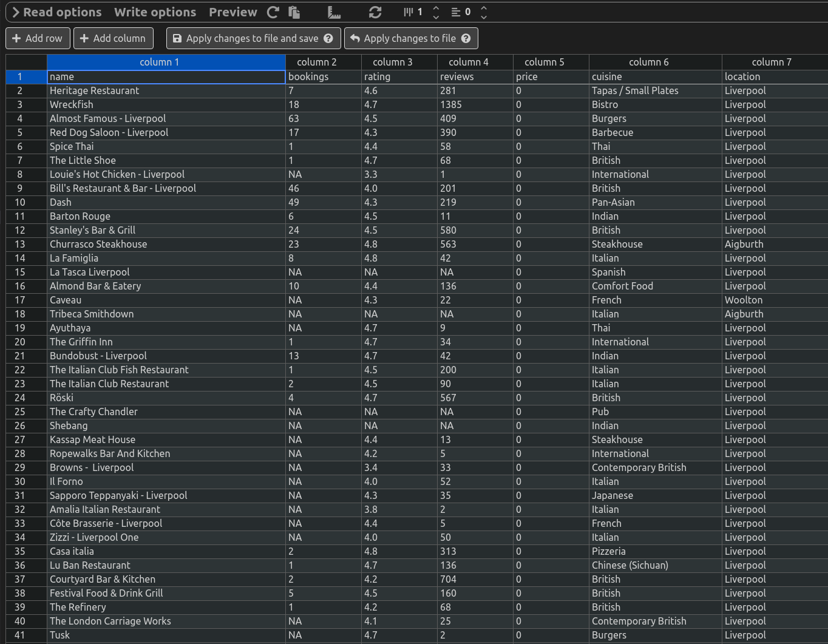Open the Write options section

pyautogui.click(x=155, y=12)
